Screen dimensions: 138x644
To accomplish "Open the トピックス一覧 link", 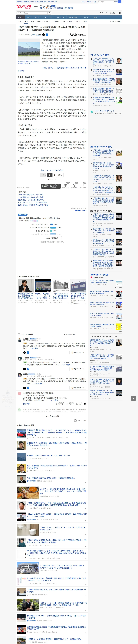I will [x=115, y=21].
